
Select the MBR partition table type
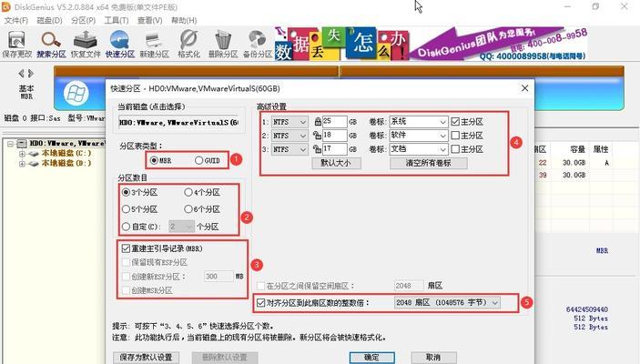tap(161, 160)
